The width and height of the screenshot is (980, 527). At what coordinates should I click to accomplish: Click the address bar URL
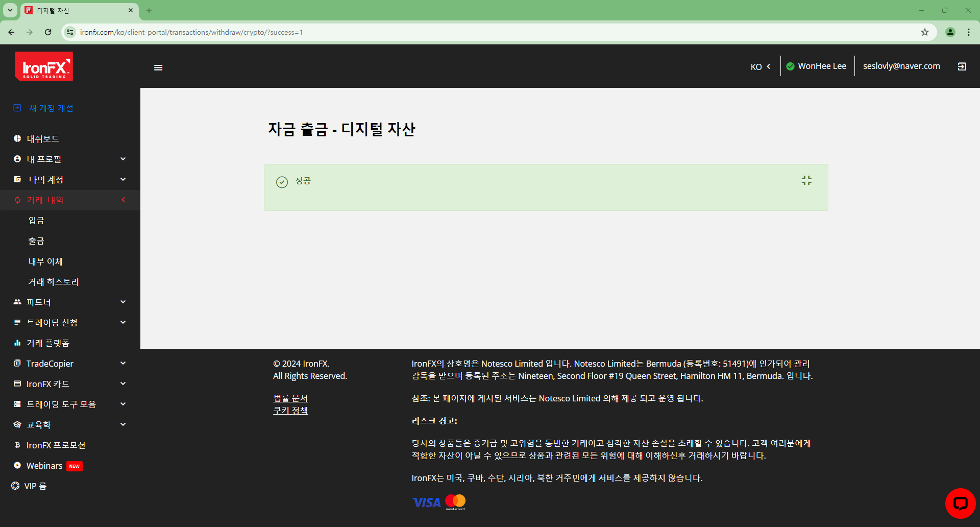coord(191,32)
